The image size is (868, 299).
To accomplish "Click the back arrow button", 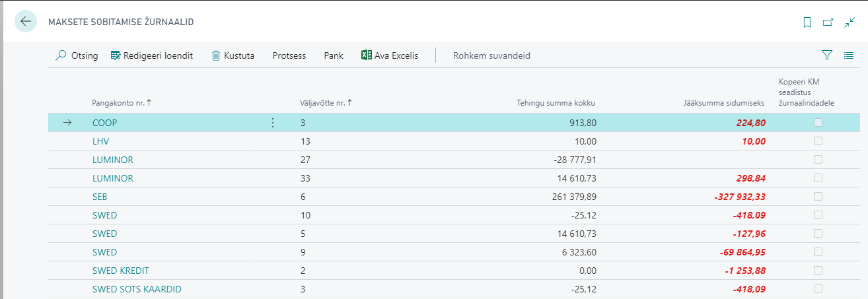I will pos(26,21).
